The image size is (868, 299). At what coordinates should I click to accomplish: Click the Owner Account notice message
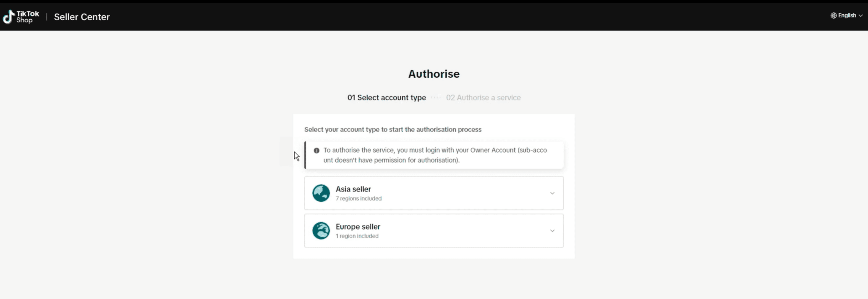[435, 155]
